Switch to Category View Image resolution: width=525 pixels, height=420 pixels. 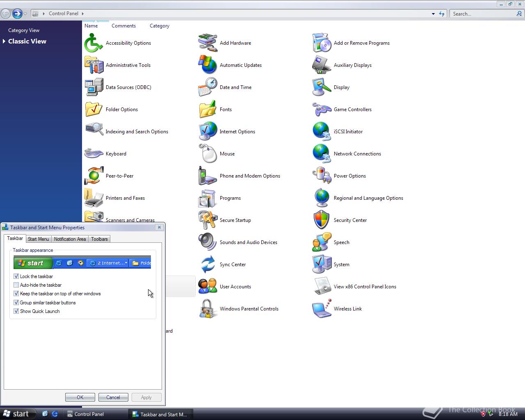(x=24, y=30)
